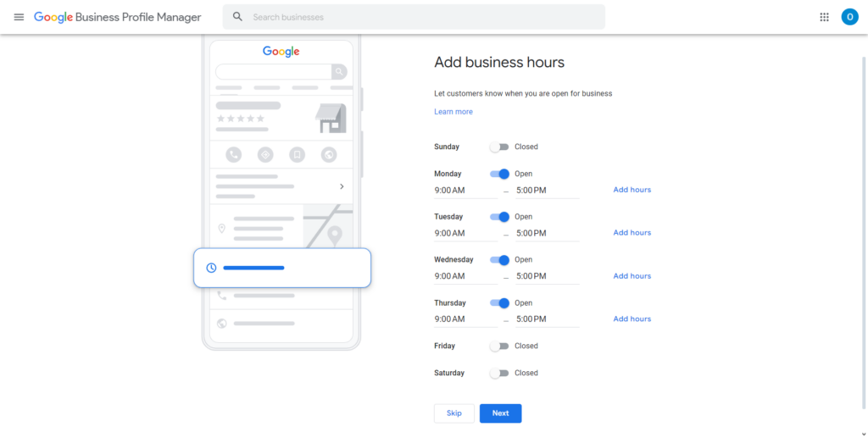Open Thursday closing time 5:00 PM
Image resolution: width=868 pixels, height=438 pixels.
[548, 319]
